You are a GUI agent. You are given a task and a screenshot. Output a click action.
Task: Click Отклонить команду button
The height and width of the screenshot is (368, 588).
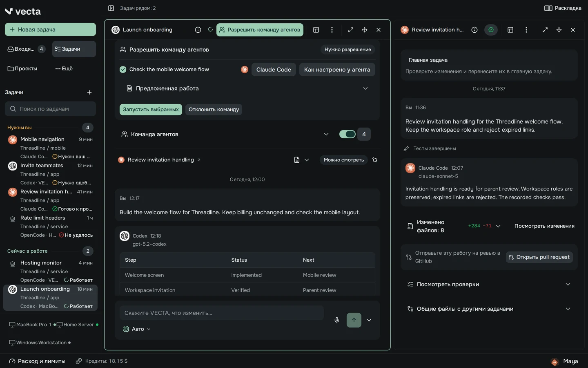(214, 110)
